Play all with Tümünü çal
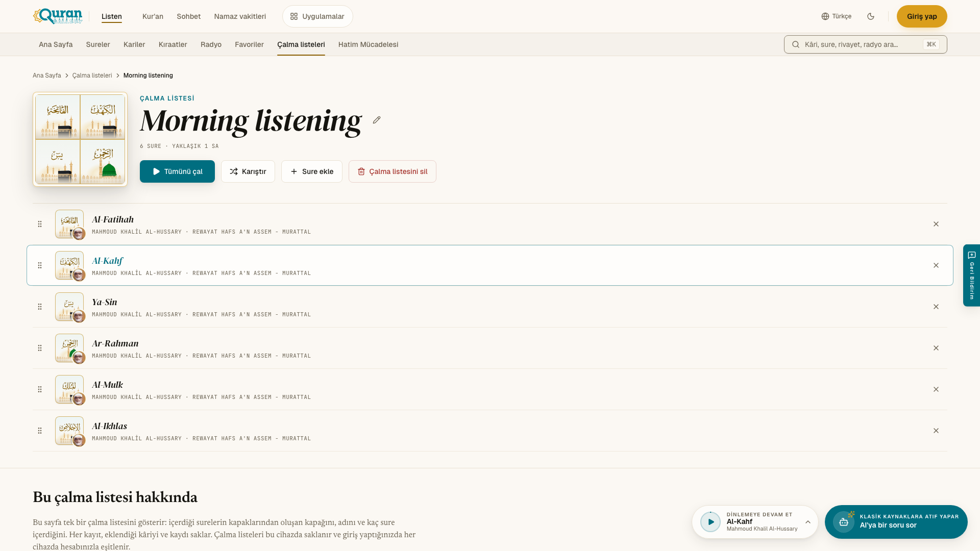 (177, 171)
